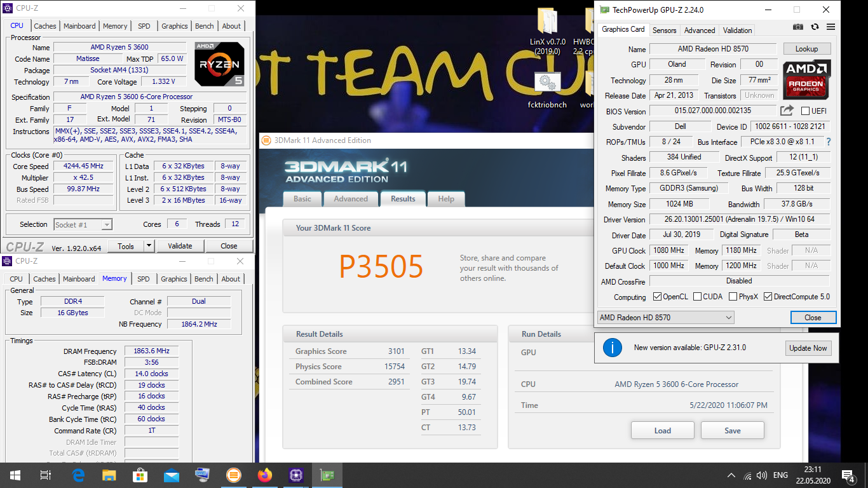Click the BIOS Version field 015.027.000.000.002135
Viewport: 868px width, 488px height.
pyautogui.click(x=713, y=111)
